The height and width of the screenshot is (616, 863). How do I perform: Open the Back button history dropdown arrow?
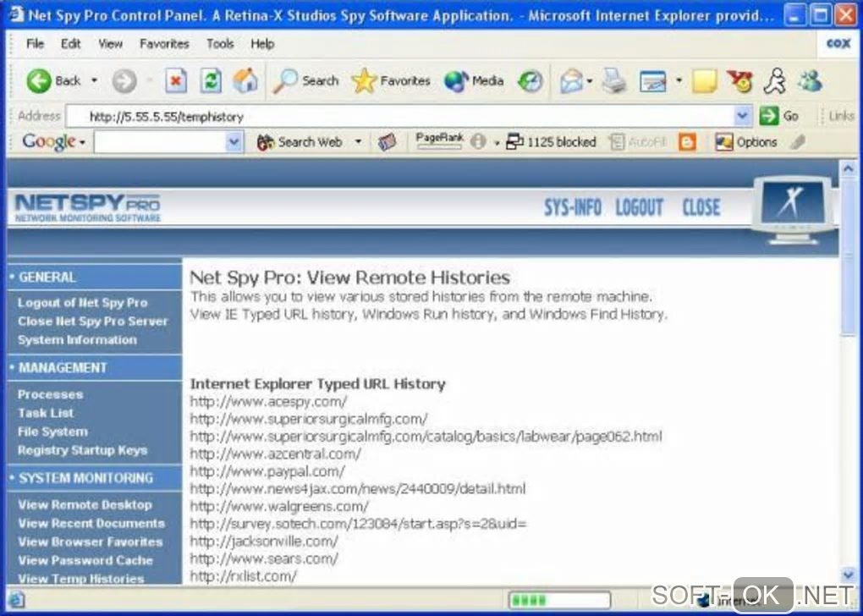tap(94, 81)
